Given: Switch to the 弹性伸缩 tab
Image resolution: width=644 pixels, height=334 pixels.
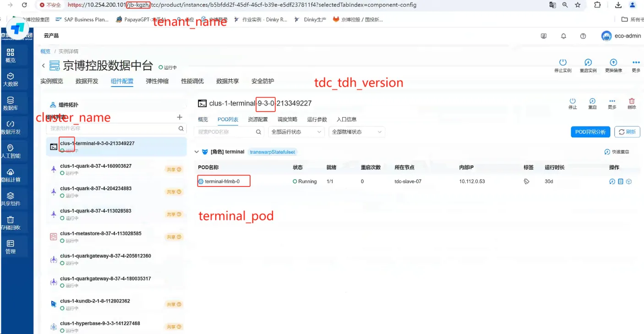Looking at the screenshot, I should (157, 81).
